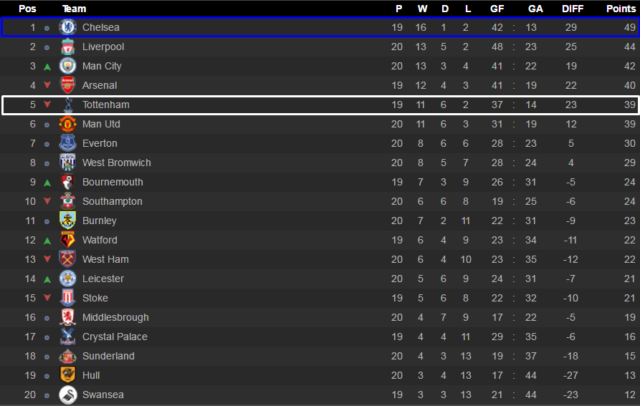The width and height of the screenshot is (640, 406).
Task: Click the Man Utd club crest
Action: [68, 124]
